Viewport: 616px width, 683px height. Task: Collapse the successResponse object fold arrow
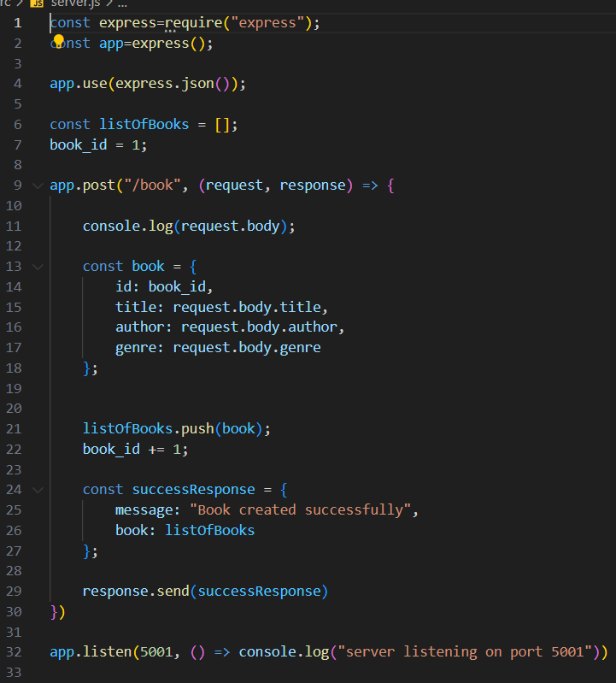[38, 490]
